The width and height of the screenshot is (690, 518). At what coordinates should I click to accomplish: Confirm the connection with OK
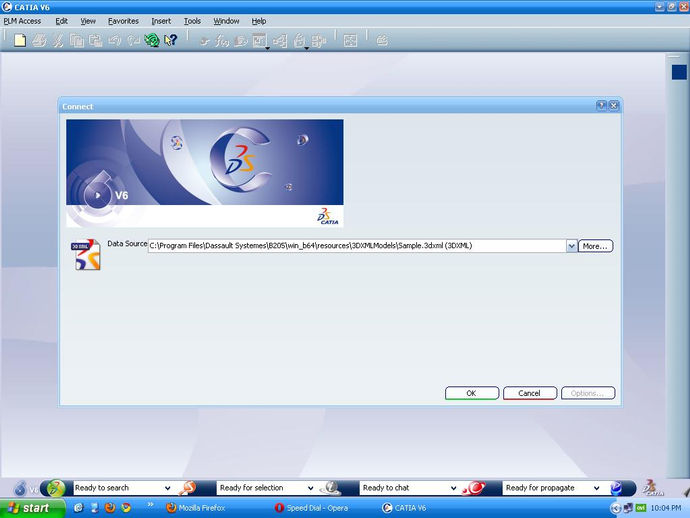click(472, 393)
